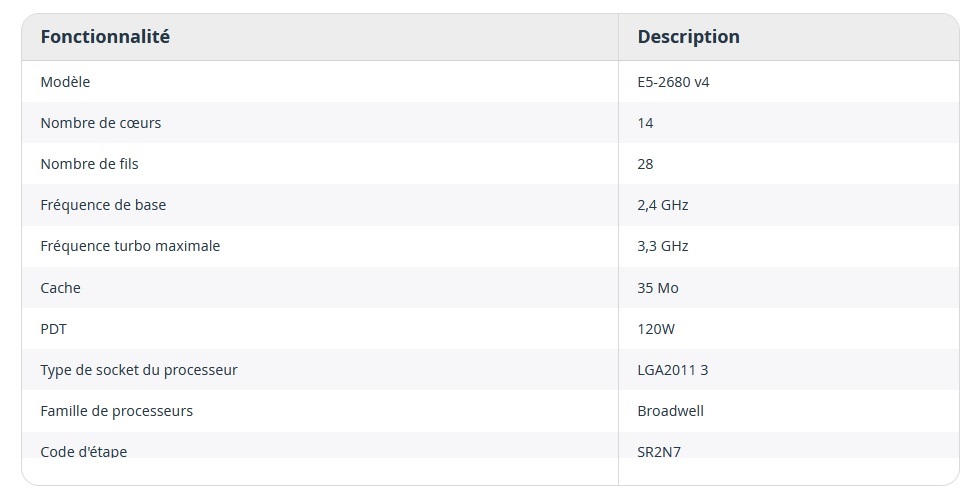Select the Fréquence turbo maximale label

point(130,246)
